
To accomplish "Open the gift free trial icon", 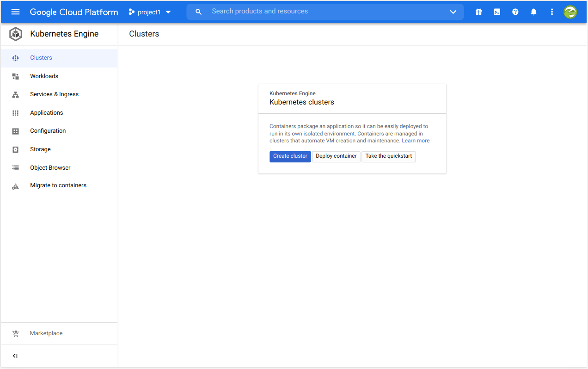I will tap(478, 12).
